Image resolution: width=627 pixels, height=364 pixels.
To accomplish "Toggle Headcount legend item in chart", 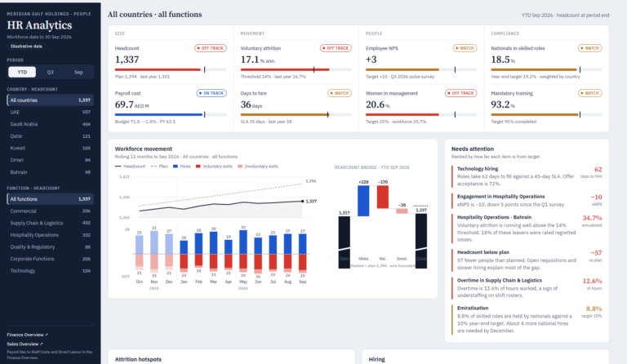I will pyautogui.click(x=130, y=166).
